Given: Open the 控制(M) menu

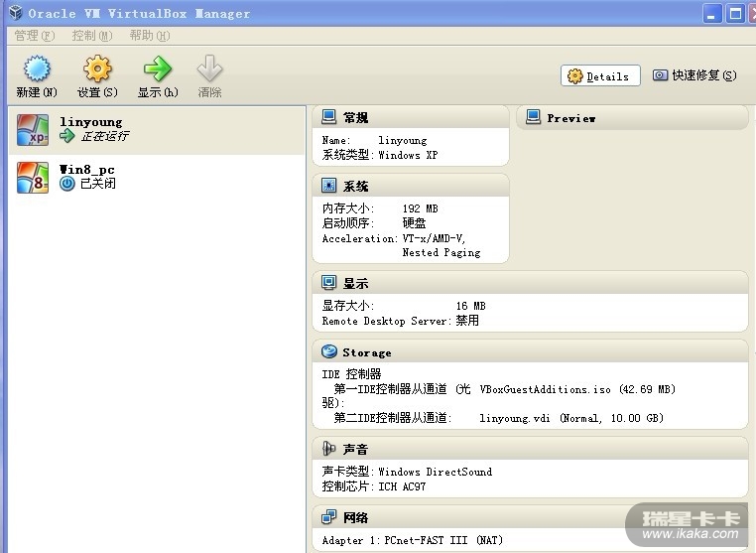Looking at the screenshot, I should 92,36.
